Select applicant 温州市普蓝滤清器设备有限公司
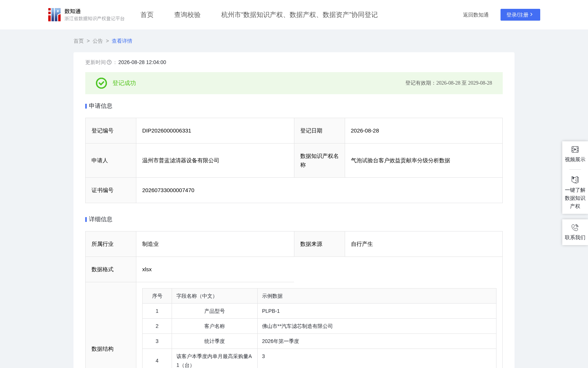Screen dimensions: 588x368 [180, 160]
